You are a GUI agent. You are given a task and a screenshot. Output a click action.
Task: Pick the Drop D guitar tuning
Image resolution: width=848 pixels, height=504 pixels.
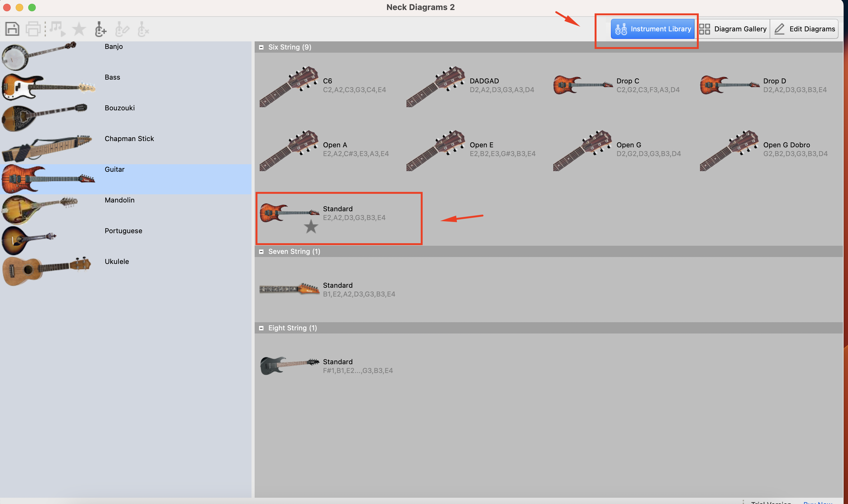764,86
